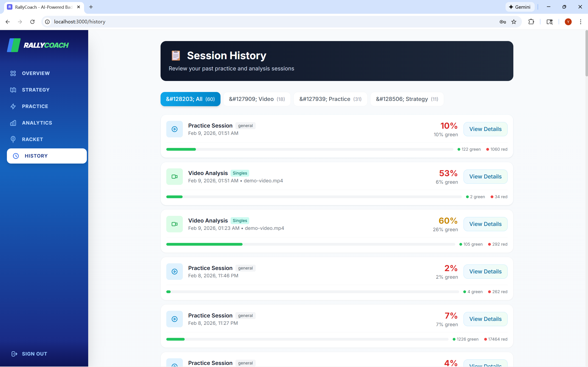Open the Racket page from the sidebar
The height and width of the screenshot is (367, 588).
(32, 139)
